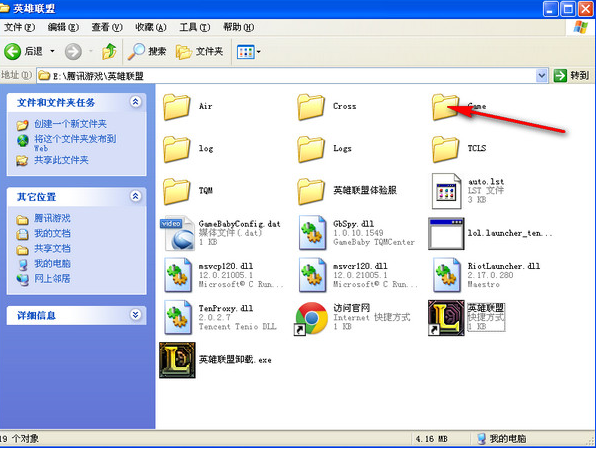Open the address bar dropdown
This screenshot has height=449, width=597.
click(x=542, y=76)
